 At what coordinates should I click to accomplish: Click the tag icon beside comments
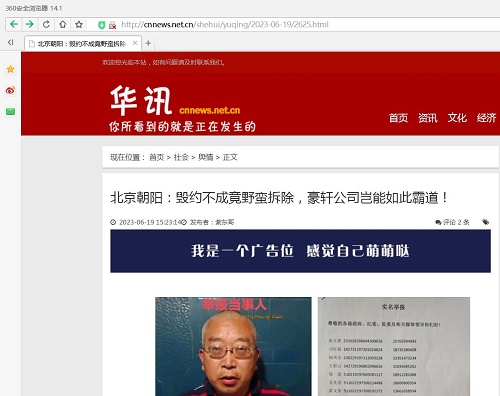(x=486, y=222)
